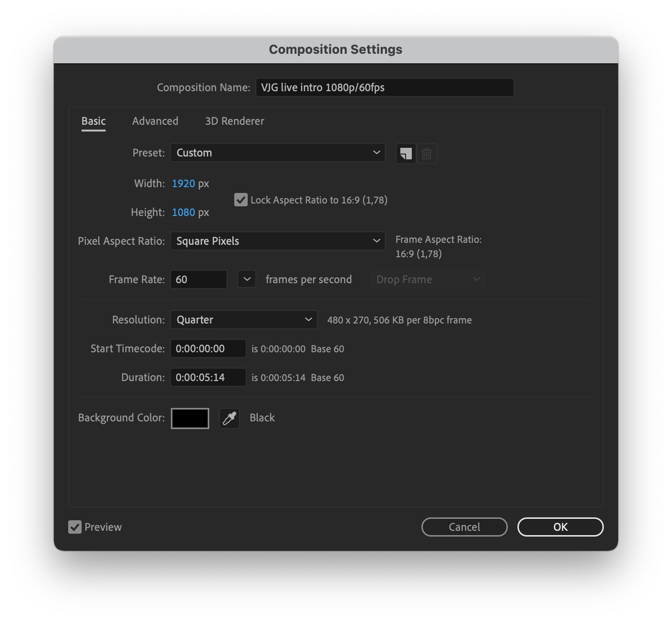Click the "Black" color name text
The width and height of the screenshot is (672, 622).
(x=262, y=418)
